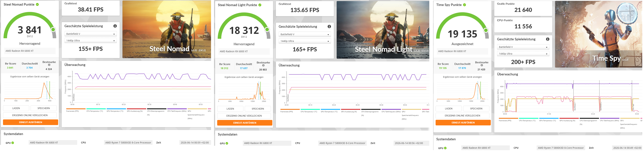Click gauge end marker on Time Spy score dial
The width and height of the screenshot is (644, 151).
point(486,30)
